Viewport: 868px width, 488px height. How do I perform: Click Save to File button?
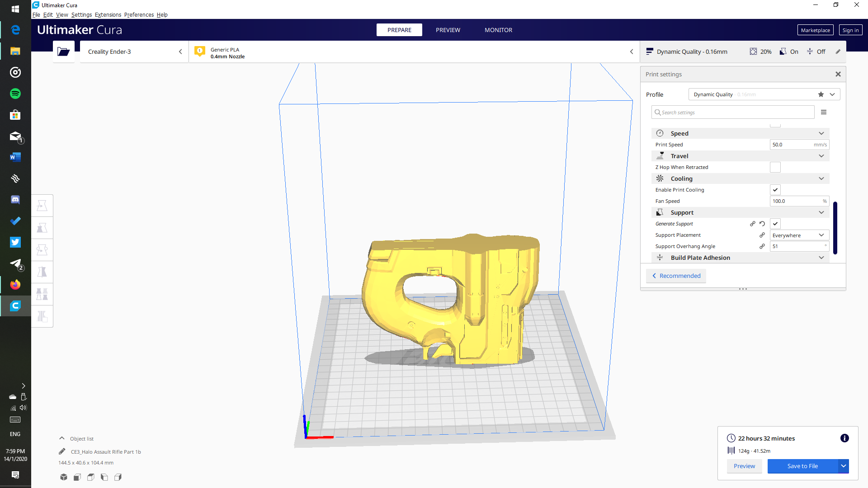[802, 466]
